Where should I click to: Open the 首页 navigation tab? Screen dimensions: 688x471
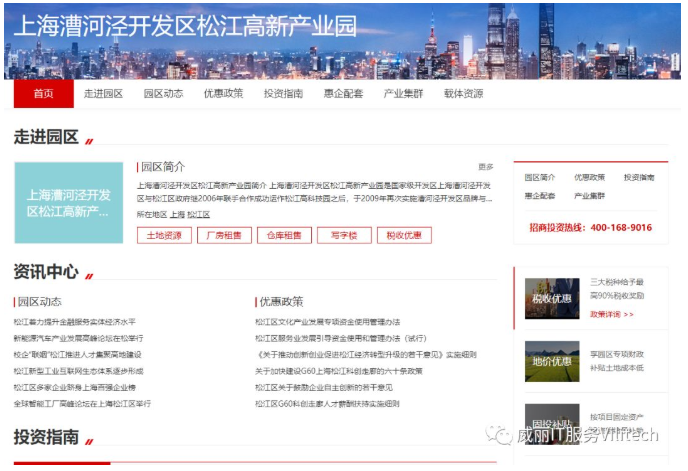click(x=43, y=93)
